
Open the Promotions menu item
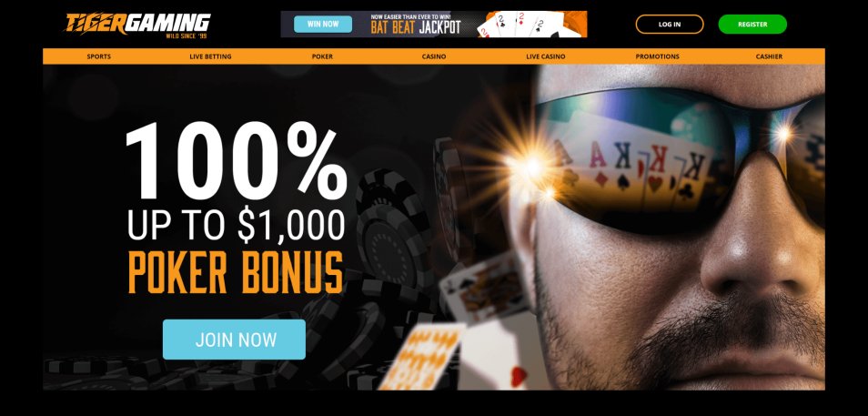(x=657, y=56)
